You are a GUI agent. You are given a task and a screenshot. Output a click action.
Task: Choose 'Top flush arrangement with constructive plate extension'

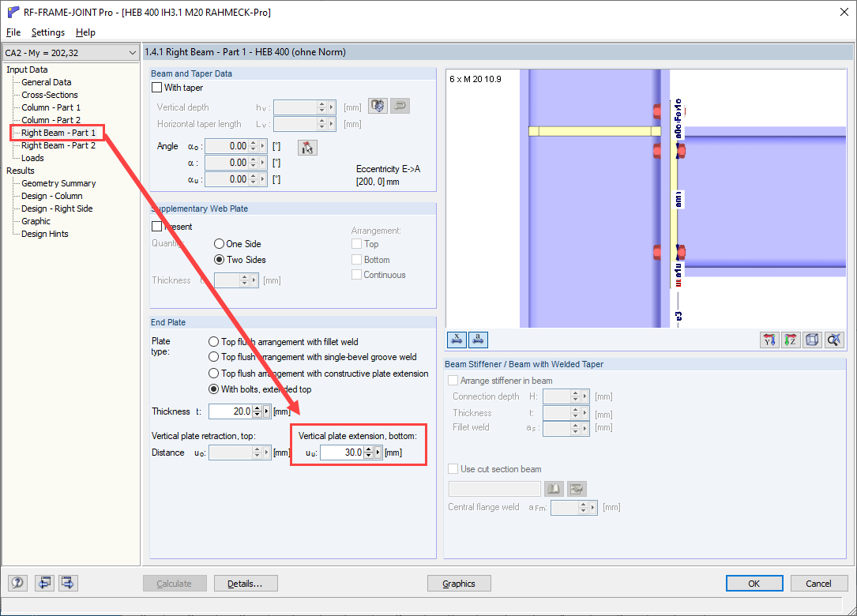pos(214,374)
